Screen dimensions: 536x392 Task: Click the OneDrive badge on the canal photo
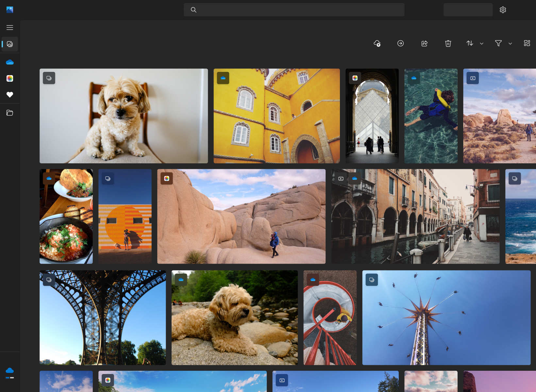[355, 178]
